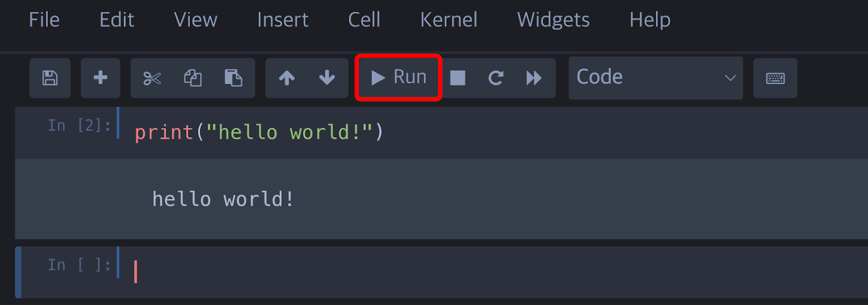Copy the selected cells icon
The height and width of the screenshot is (305, 868).
pos(193,78)
